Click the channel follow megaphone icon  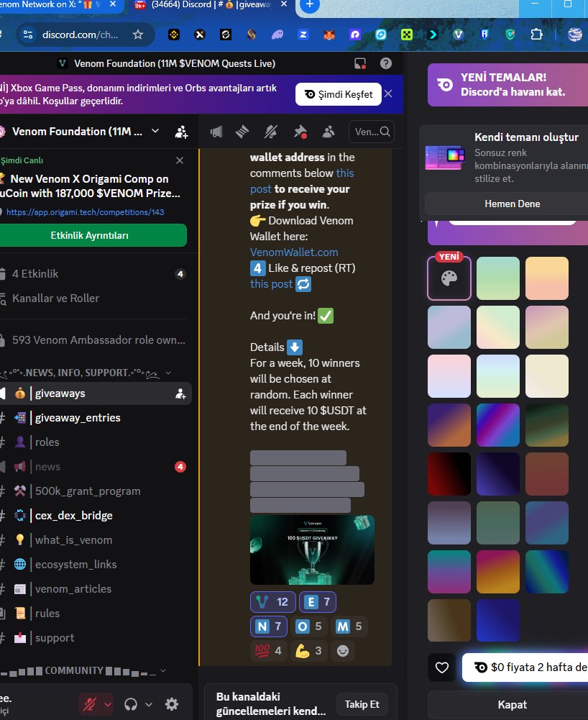click(216, 132)
